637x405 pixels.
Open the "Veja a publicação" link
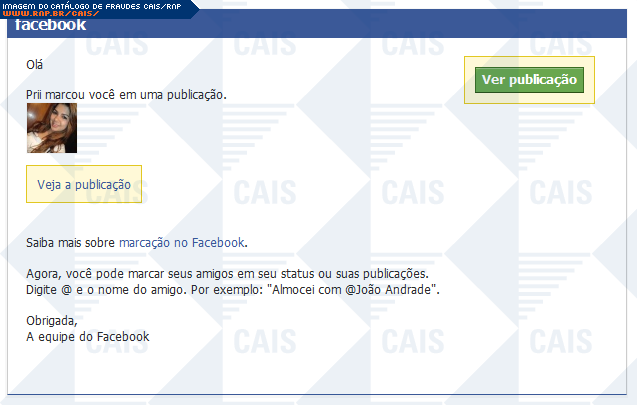click(84, 185)
